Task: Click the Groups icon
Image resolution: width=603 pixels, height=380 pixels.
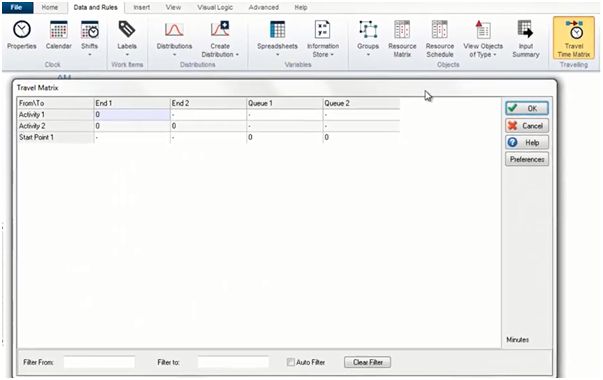Action: 368,30
